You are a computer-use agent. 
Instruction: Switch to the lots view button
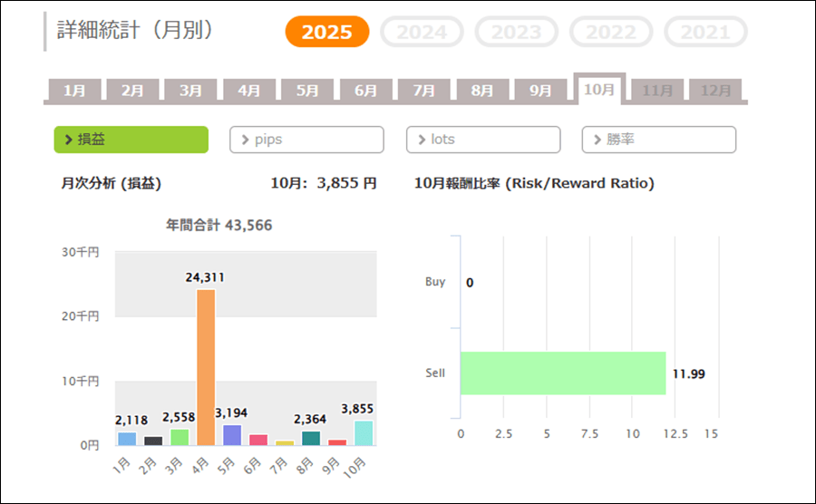click(483, 140)
